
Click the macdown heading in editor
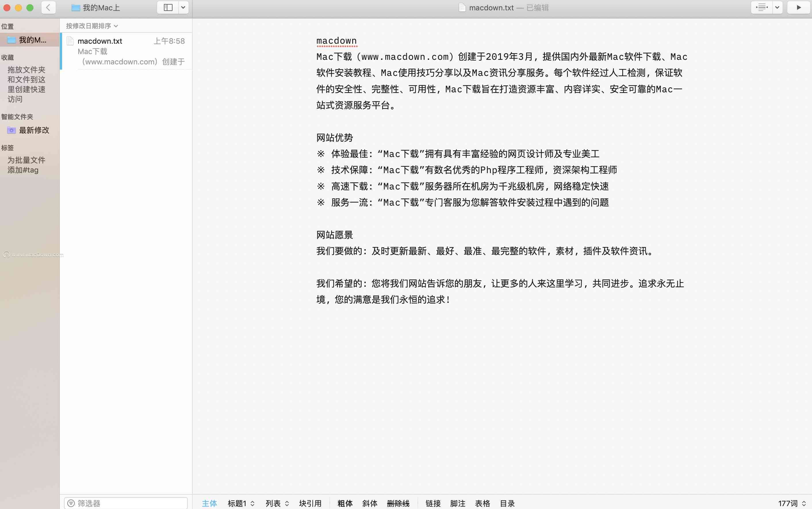click(336, 41)
